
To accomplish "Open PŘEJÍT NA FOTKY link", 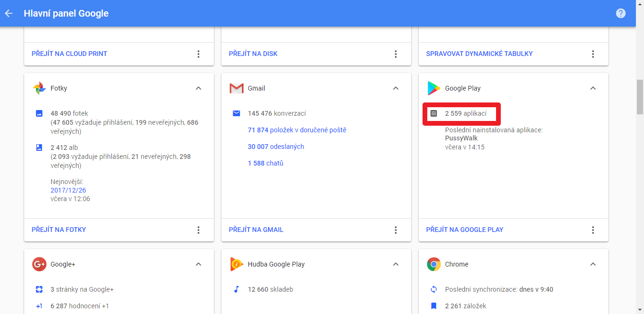I will pos(59,230).
